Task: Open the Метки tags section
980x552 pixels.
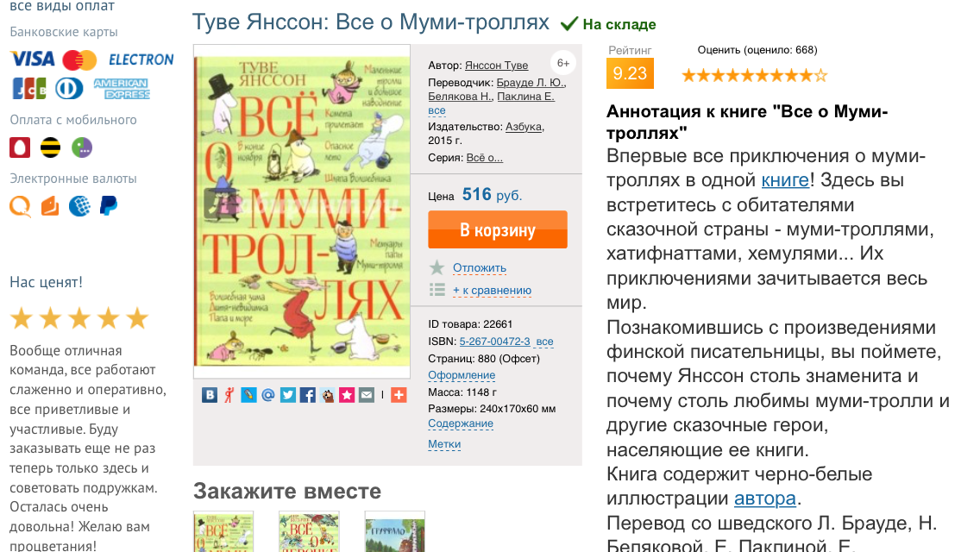Action: click(x=444, y=444)
